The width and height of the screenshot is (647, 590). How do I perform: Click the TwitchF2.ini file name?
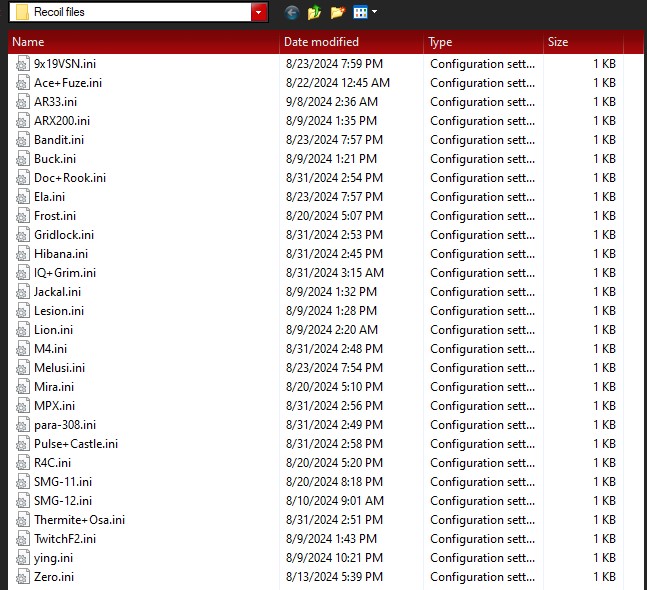[x=65, y=538]
